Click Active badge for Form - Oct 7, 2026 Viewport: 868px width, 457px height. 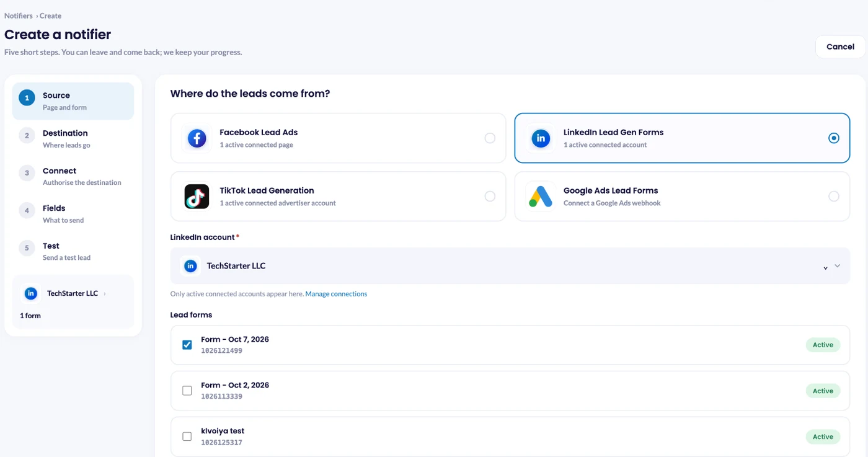823,345
